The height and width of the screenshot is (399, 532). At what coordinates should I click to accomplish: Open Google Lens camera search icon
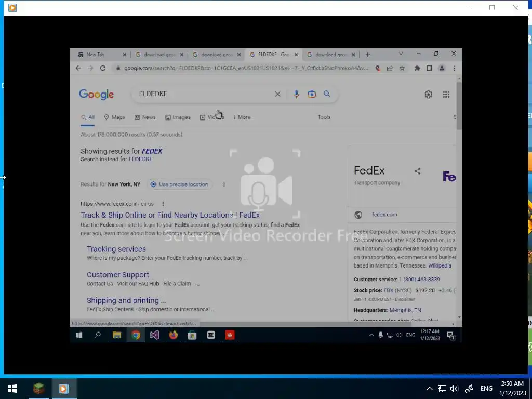pos(312,94)
